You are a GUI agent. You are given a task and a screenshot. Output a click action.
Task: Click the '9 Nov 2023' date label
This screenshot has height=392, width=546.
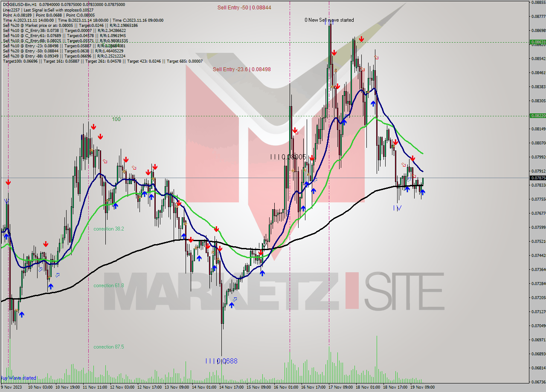click(x=11, y=387)
